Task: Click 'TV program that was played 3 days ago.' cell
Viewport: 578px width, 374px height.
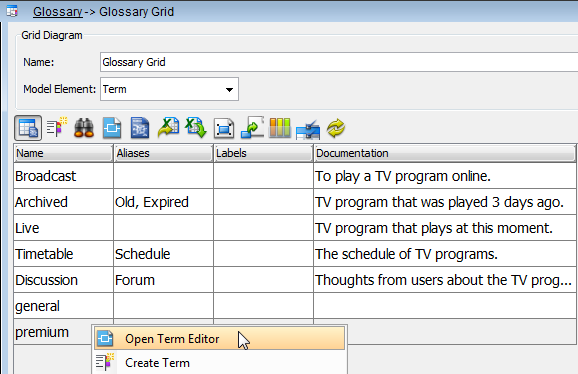Action: coord(445,202)
